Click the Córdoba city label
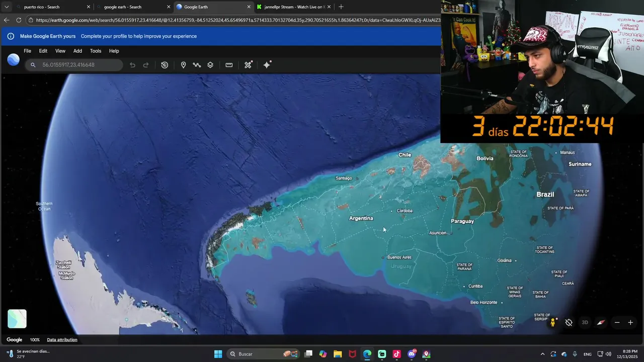The width and height of the screenshot is (644, 362). click(x=405, y=211)
